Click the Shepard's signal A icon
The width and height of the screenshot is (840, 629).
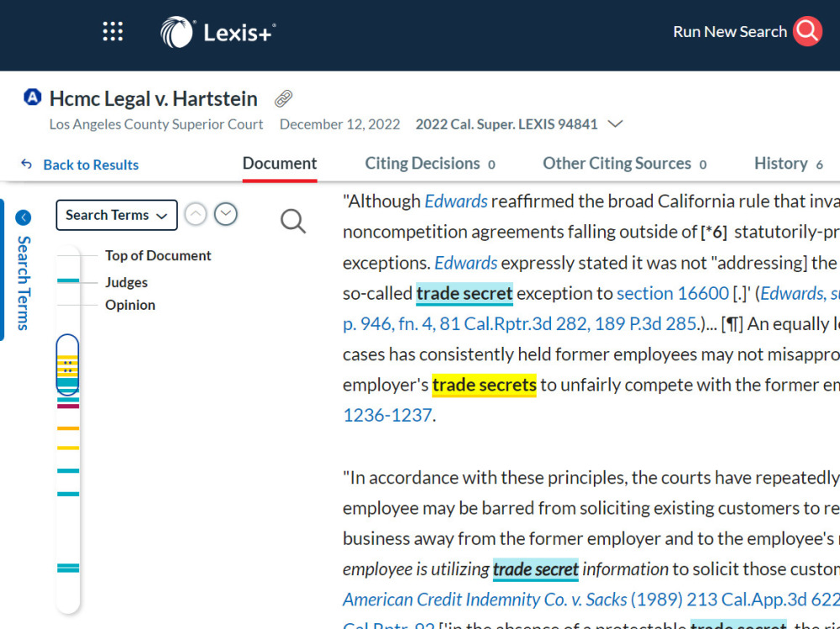32,97
